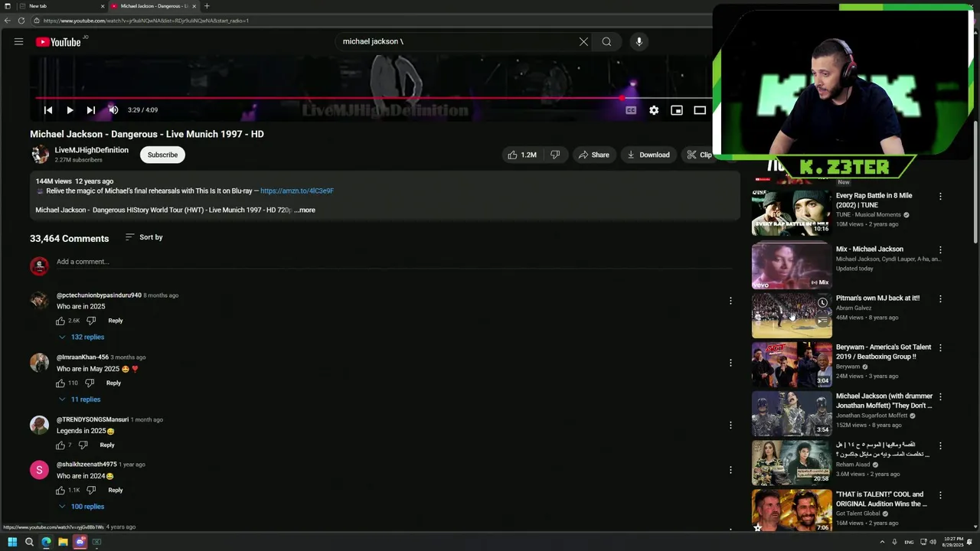Viewport: 980px width, 551px height.
Task: Reply to "Who are in 2025" comment
Action: click(x=115, y=321)
